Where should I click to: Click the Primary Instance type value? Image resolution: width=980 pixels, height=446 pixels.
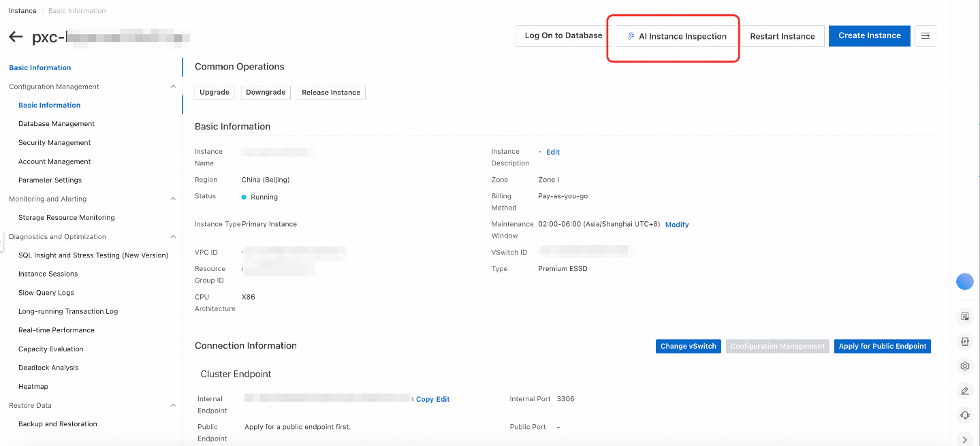pyautogui.click(x=269, y=224)
